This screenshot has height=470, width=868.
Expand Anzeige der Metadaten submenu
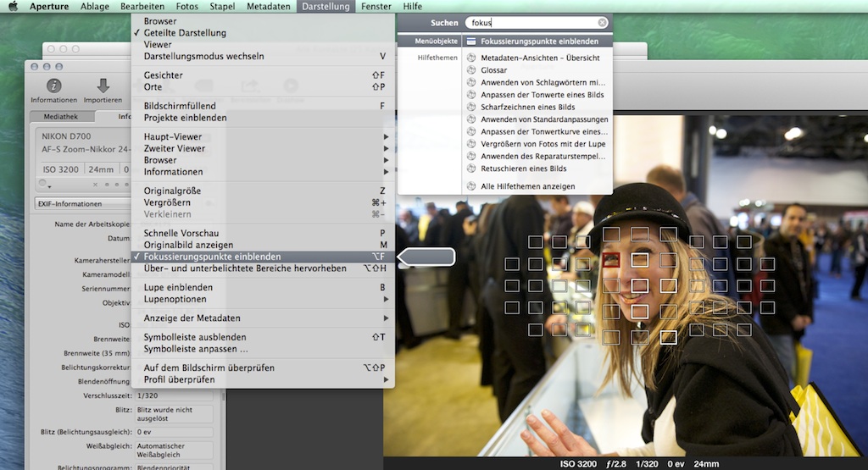coord(263,318)
